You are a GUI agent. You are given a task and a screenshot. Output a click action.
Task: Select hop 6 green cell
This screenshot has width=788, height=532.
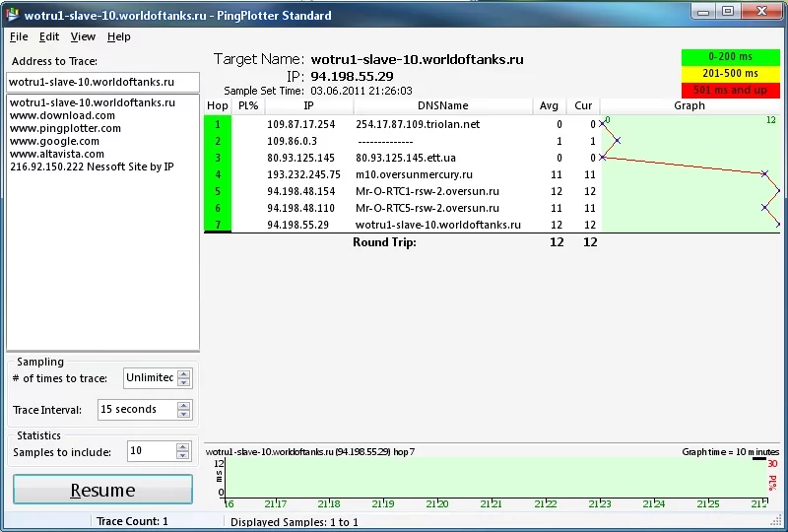[218, 208]
